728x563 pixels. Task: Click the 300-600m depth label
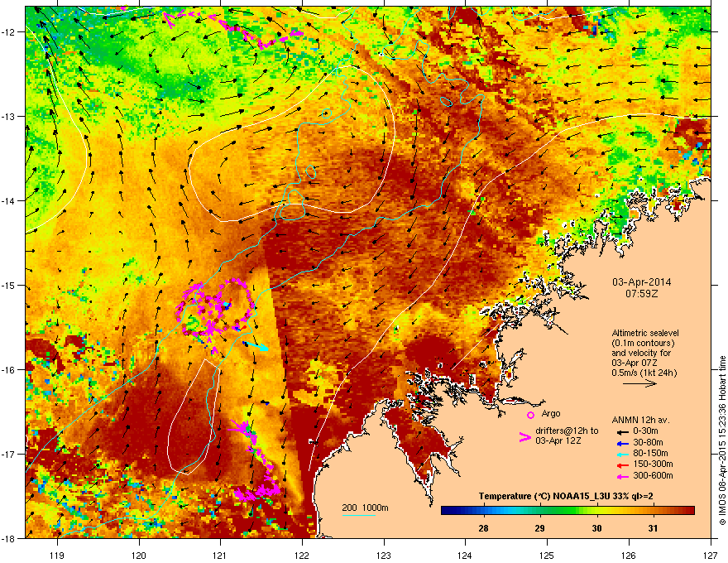coord(653,476)
